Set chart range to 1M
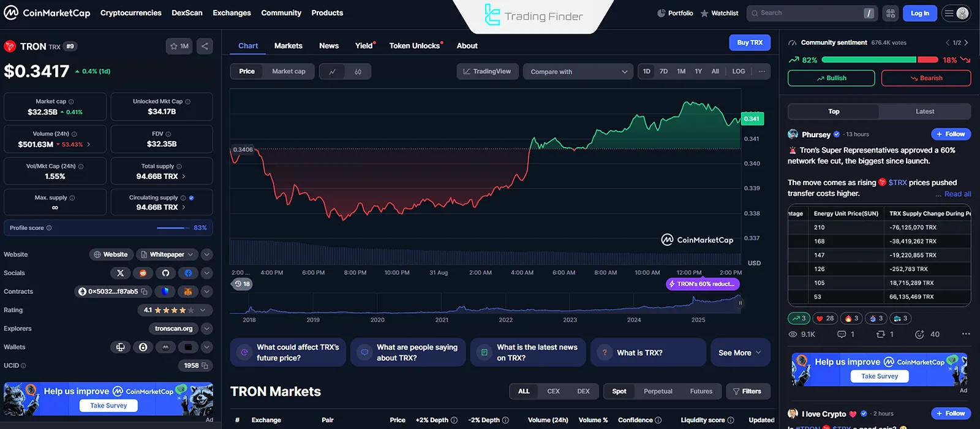980x429 pixels. [681, 71]
